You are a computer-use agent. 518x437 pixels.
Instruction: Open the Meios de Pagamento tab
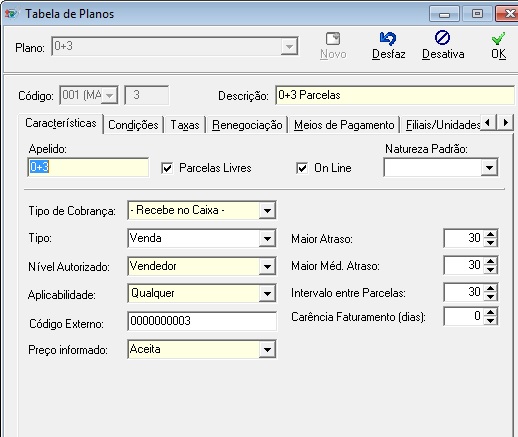coord(344,125)
